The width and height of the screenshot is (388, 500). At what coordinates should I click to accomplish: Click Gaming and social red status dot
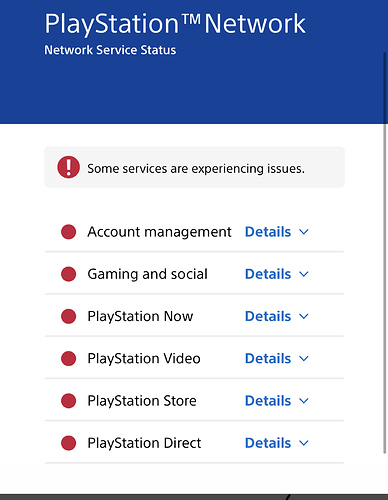click(x=69, y=274)
